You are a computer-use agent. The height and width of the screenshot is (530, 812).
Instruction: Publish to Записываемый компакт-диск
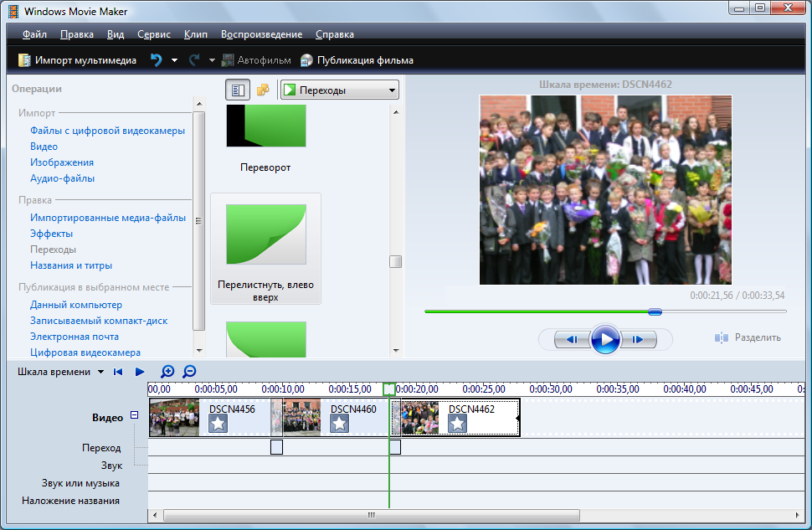point(99,321)
